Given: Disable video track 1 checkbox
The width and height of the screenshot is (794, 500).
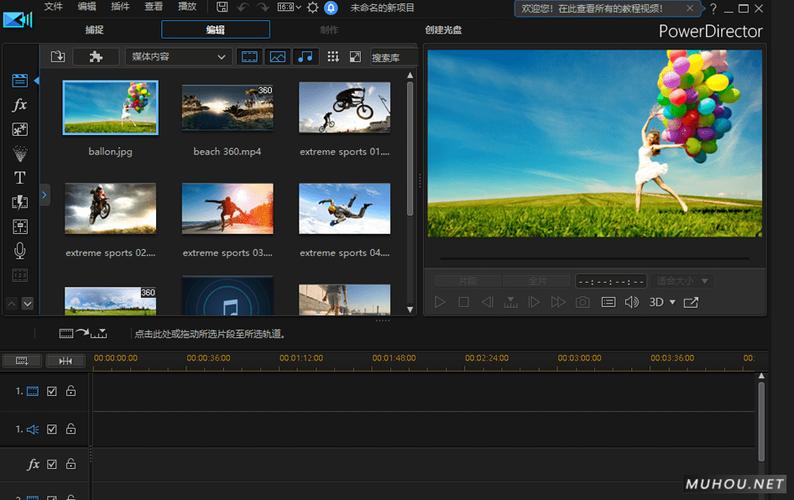Looking at the screenshot, I should [x=52, y=391].
